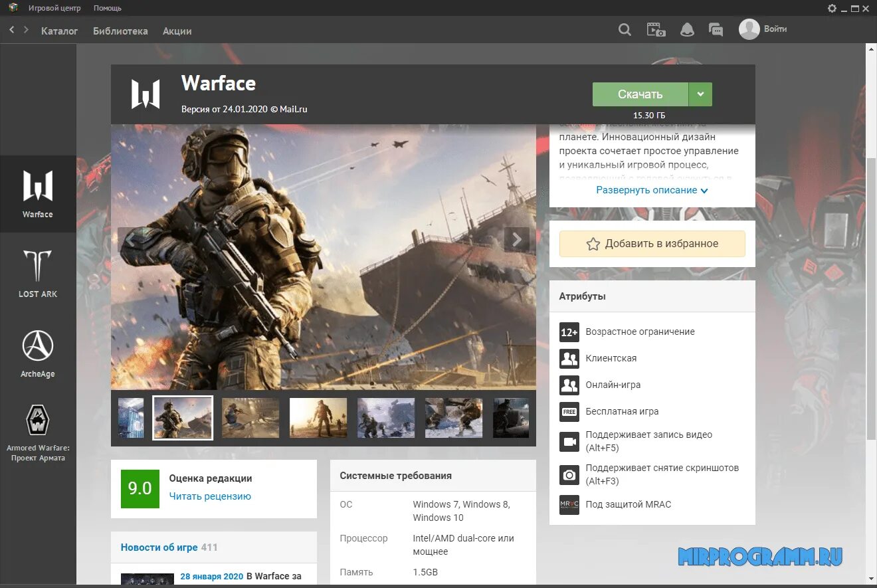The image size is (877, 588).
Task: Open the 28 января 2020 news item
Action: pyautogui.click(x=212, y=576)
